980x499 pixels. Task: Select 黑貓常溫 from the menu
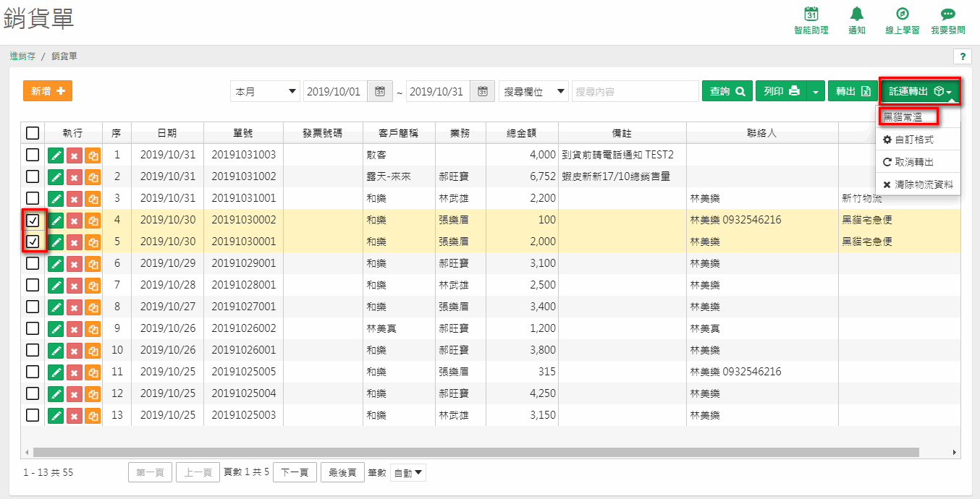tap(902, 116)
